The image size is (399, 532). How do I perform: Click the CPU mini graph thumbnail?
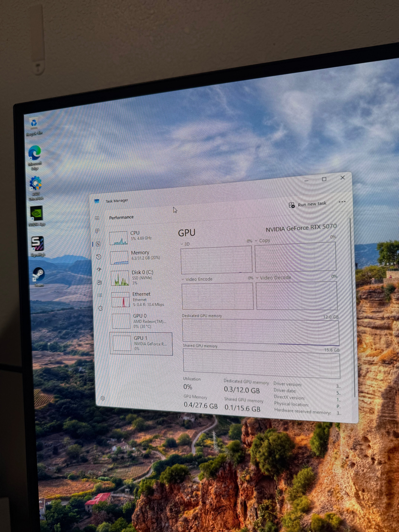click(118, 238)
